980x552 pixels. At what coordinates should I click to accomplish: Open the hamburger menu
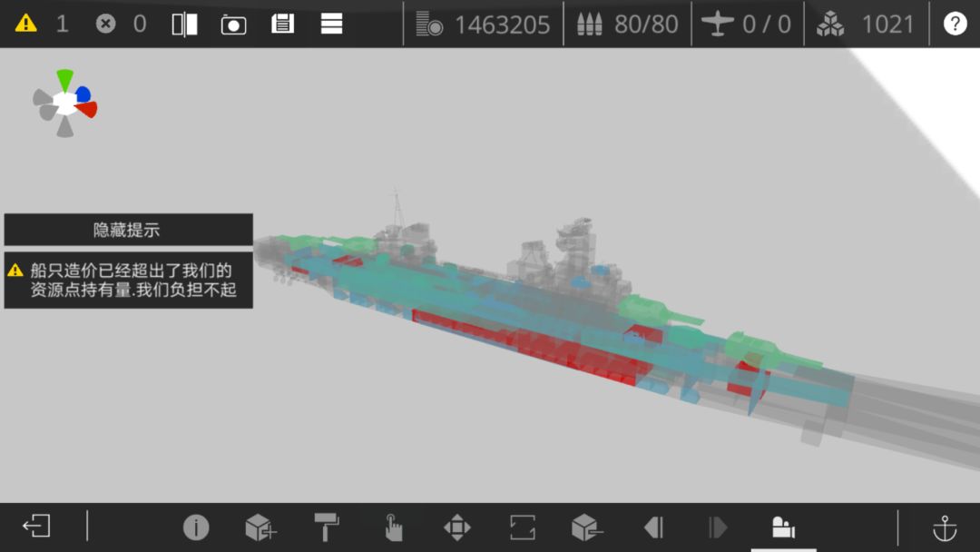(331, 24)
